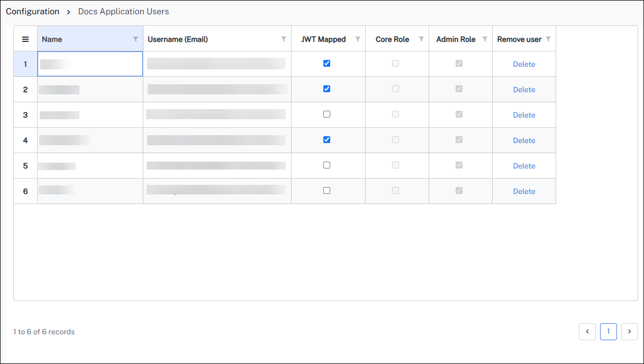This screenshot has width=644, height=364.
Task: Select the Configuration breadcrumb
Action: [x=33, y=11]
